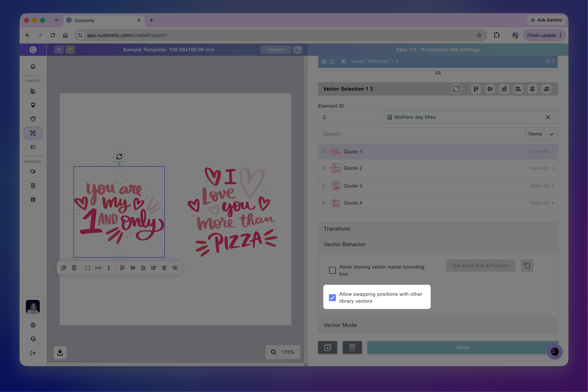Toggle visibility eye of Vector Selection 1 3
The width and height of the screenshot is (588, 392).
[324, 62]
